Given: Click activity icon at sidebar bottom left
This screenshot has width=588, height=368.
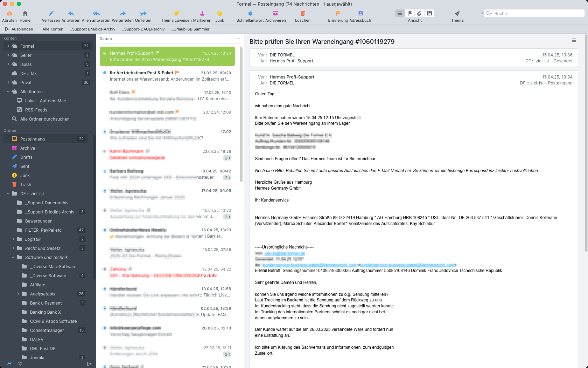Looking at the screenshot, I should (9, 364).
